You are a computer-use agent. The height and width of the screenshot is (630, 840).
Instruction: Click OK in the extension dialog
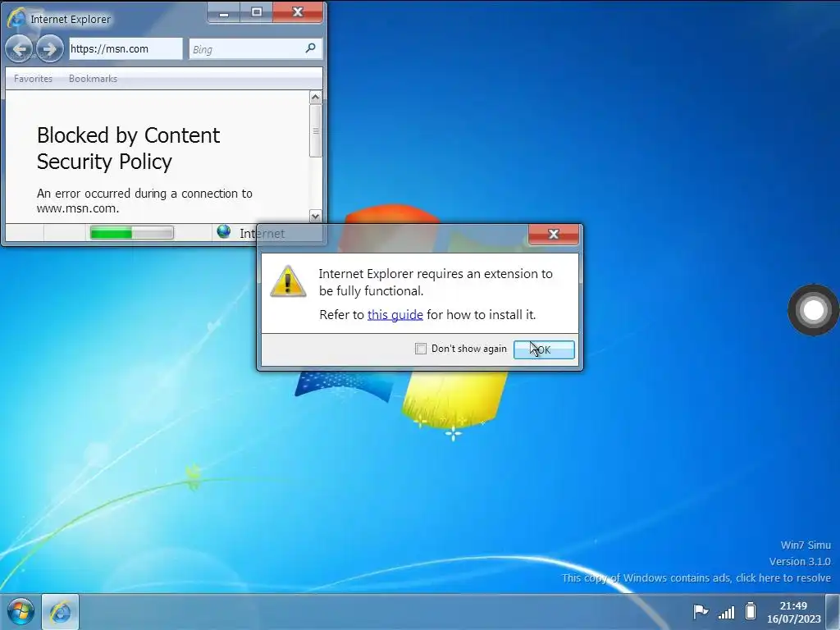544,349
